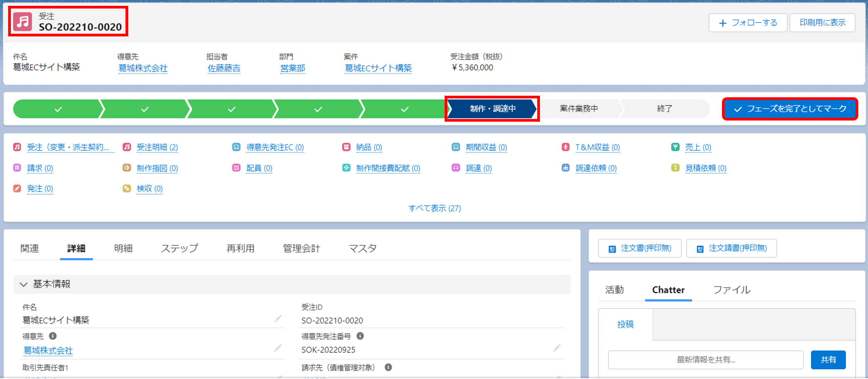The height and width of the screenshot is (379, 868).
Task: Click the 納品 related list icon
Action: click(346, 147)
